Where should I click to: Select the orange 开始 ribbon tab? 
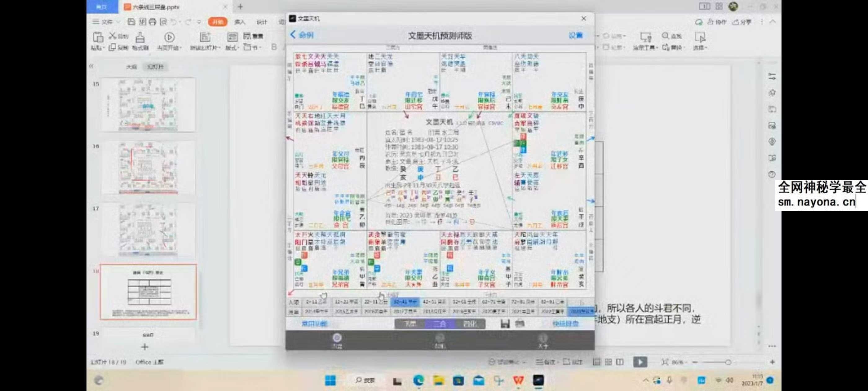click(218, 22)
